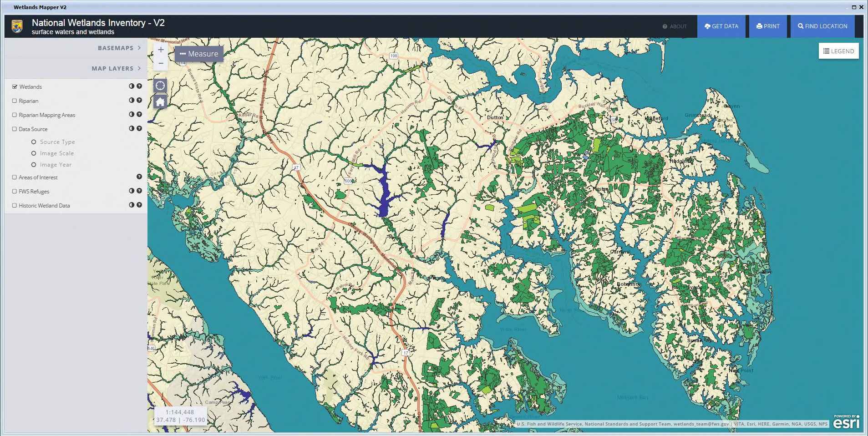
Task: Zoom out of the map
Action: point(161,63)
